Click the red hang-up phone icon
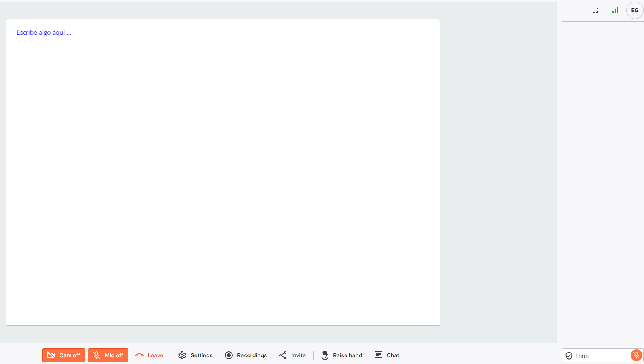Image resolution: width=644 pixels, height=364 pixels. pos(139,355)
